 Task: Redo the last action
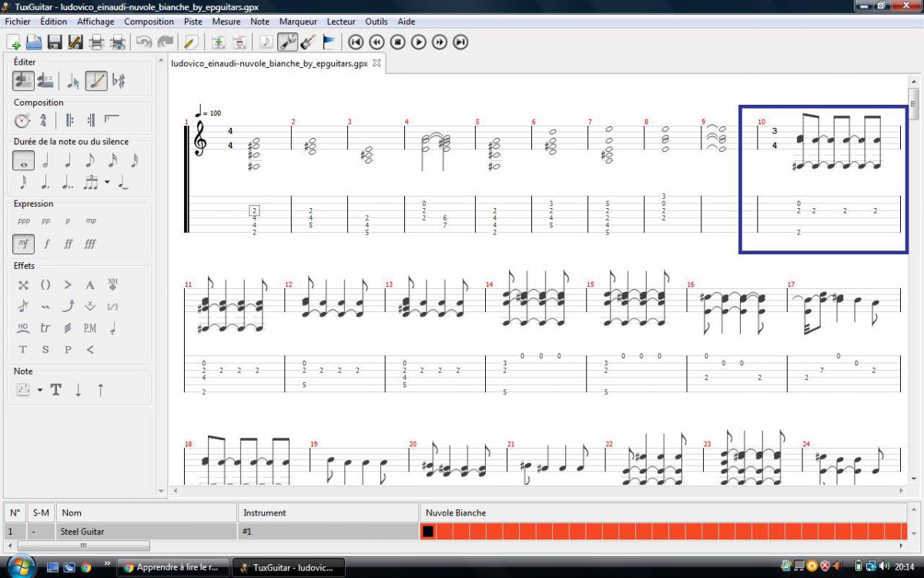165,42
